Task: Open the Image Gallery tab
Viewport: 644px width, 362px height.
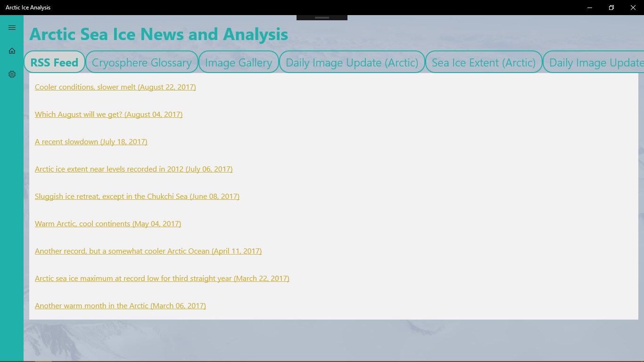Action: pyautogui.click(x=239, y=62)
